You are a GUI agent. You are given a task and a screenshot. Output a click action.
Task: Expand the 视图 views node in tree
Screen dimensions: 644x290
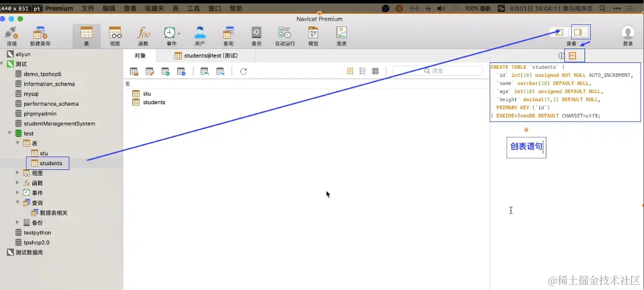click(18, 173)
